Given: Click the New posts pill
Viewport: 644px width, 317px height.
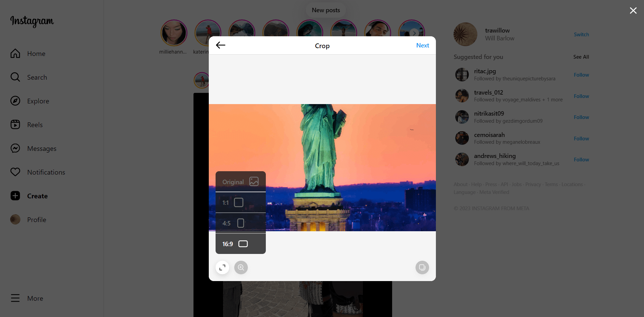Looking at the screenshot, I should [x=326, y=10].
